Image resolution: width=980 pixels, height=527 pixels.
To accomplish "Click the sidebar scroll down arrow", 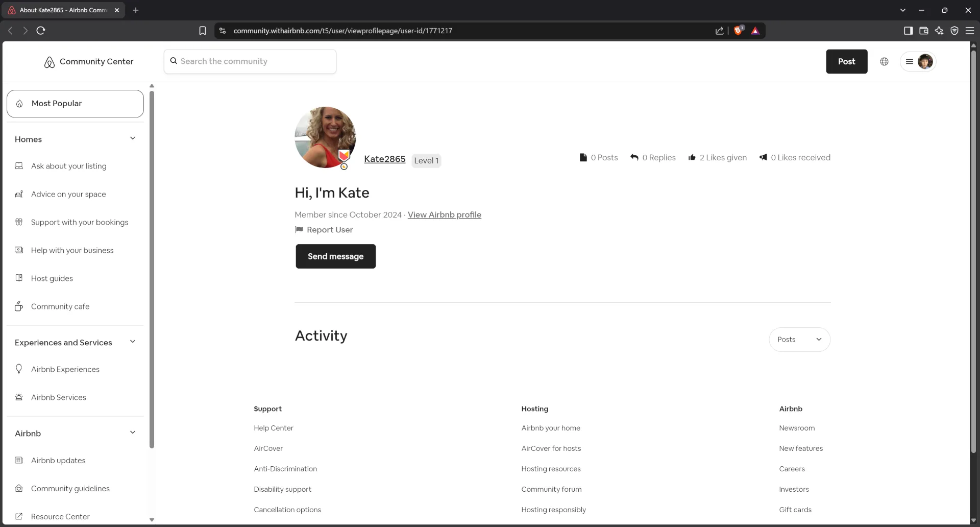I will 152,519.
